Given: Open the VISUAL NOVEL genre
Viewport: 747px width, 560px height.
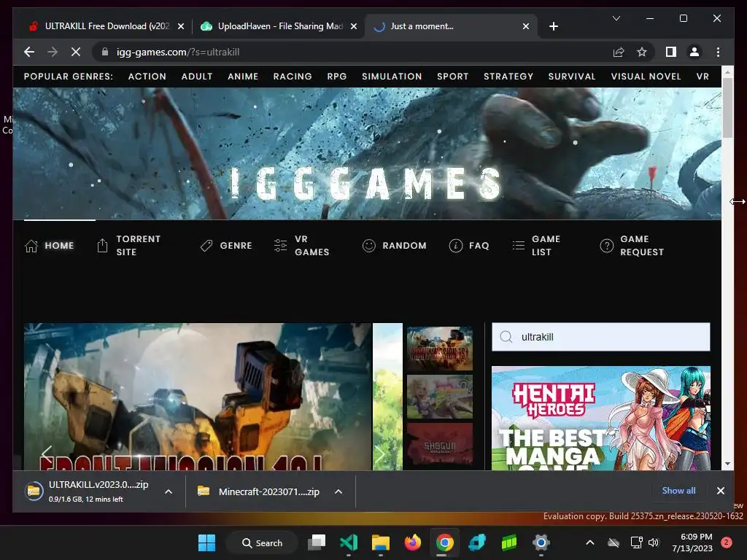Looking at the screenshot, I should 646,76.
